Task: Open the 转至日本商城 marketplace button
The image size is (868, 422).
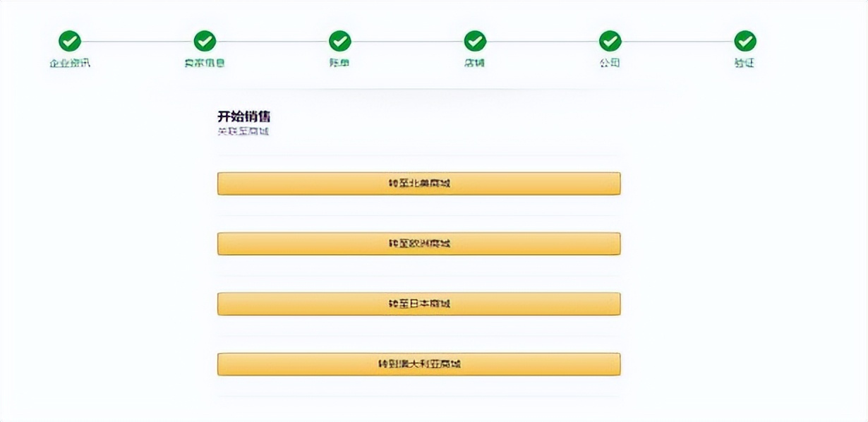Action: pyautogui.click(x=419, y=303)
